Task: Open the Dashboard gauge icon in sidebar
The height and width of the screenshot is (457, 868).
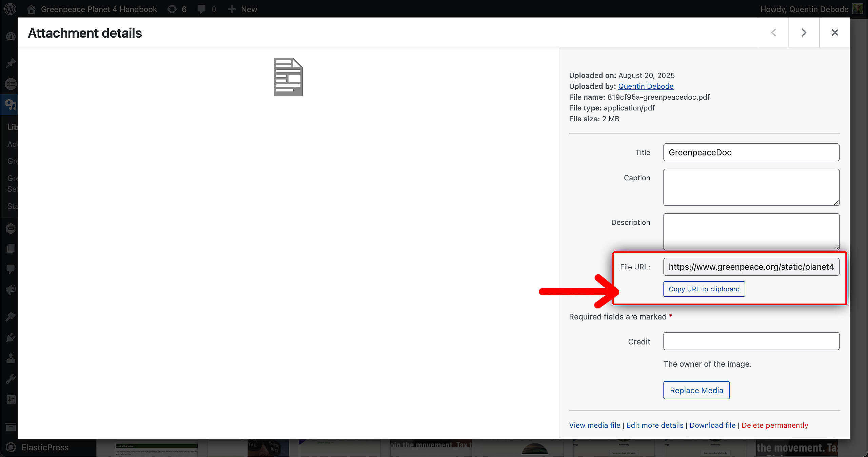Action: pos(11,36)
